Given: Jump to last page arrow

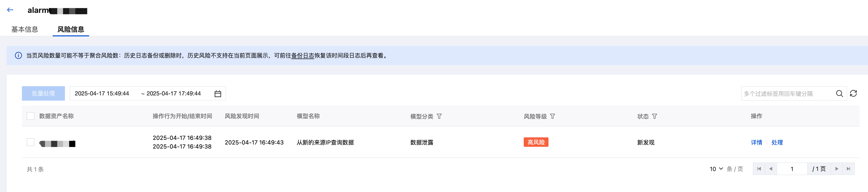Looking at the screenshot, I should 848,169.
